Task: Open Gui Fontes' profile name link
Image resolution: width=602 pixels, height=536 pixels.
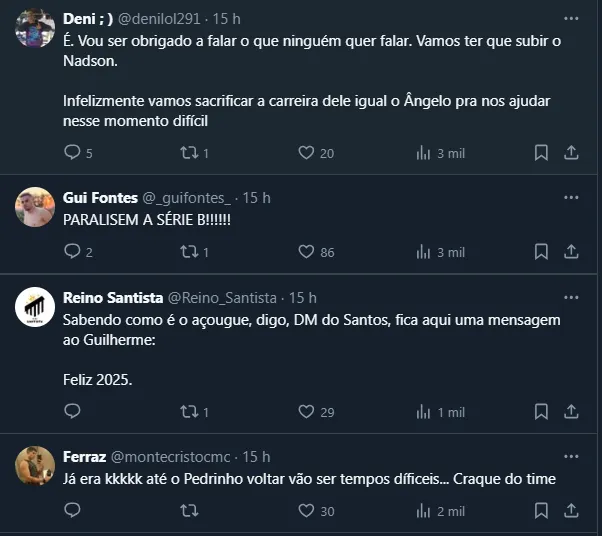Action: (99, 198)
